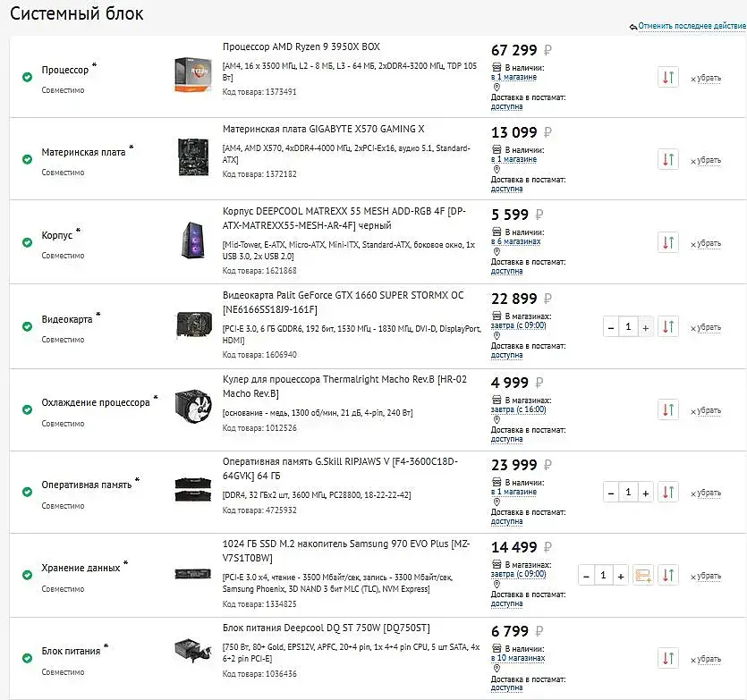The image size is (747, 700).
Task: Open 'в 10 магазинах' availability for the power supply
Action: click(x=518, y=658)
